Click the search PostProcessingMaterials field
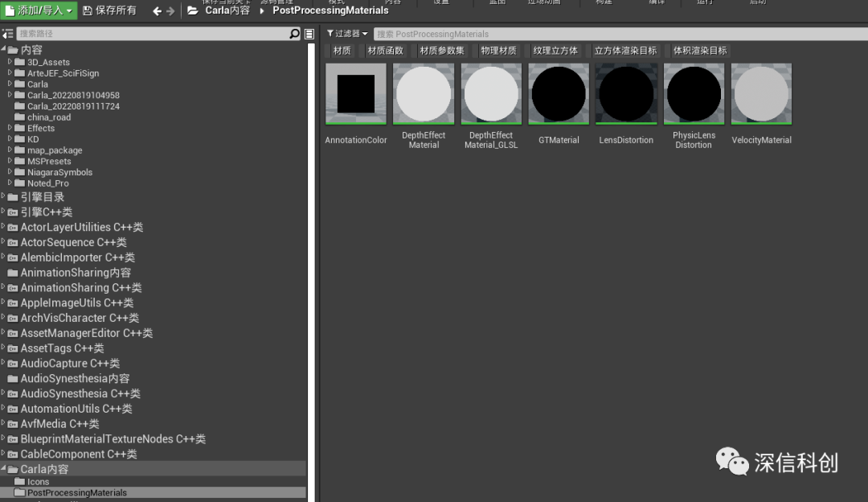Viewport: 868px width, 502px height. [620, 34]
